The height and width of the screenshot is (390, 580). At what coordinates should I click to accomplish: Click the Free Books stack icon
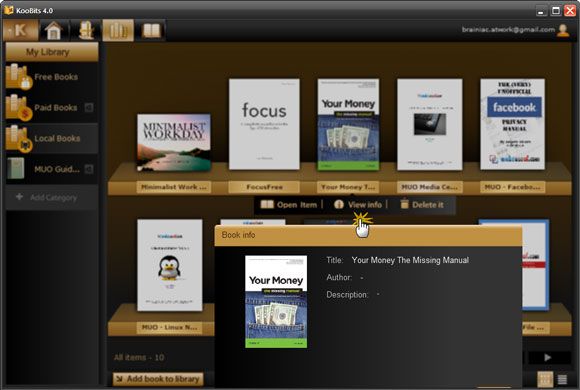click(x=18, y=77)
